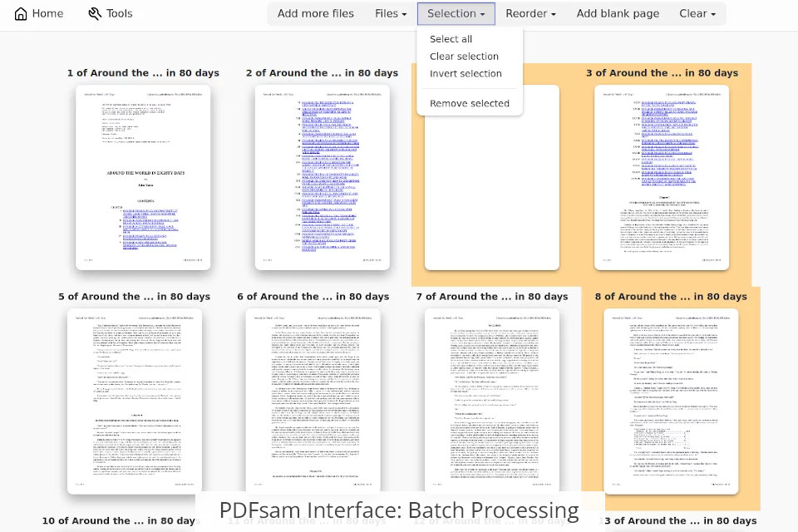This screenshot has width=798, height=532.
Task: Open the Home page link
Action: tap(39, 14)
